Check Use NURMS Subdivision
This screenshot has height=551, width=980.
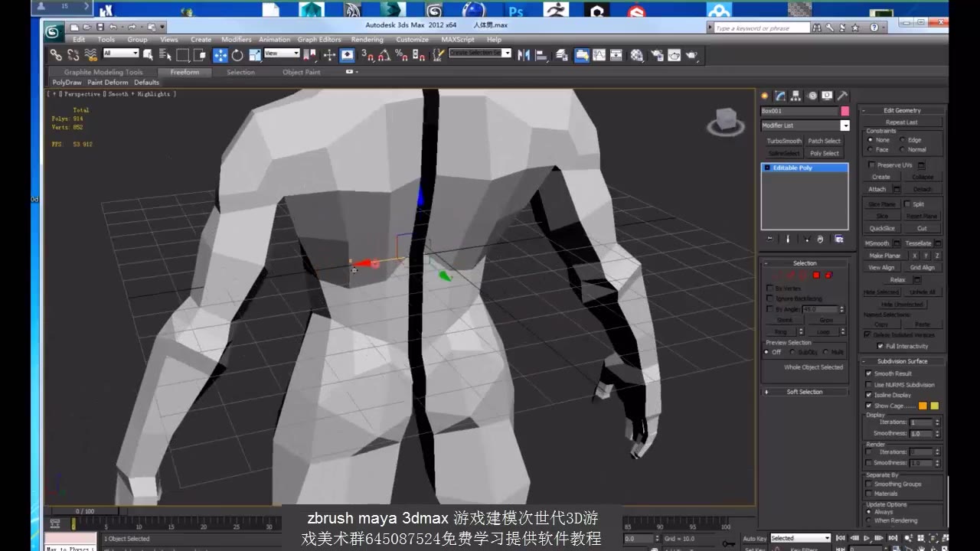point(868,384)
